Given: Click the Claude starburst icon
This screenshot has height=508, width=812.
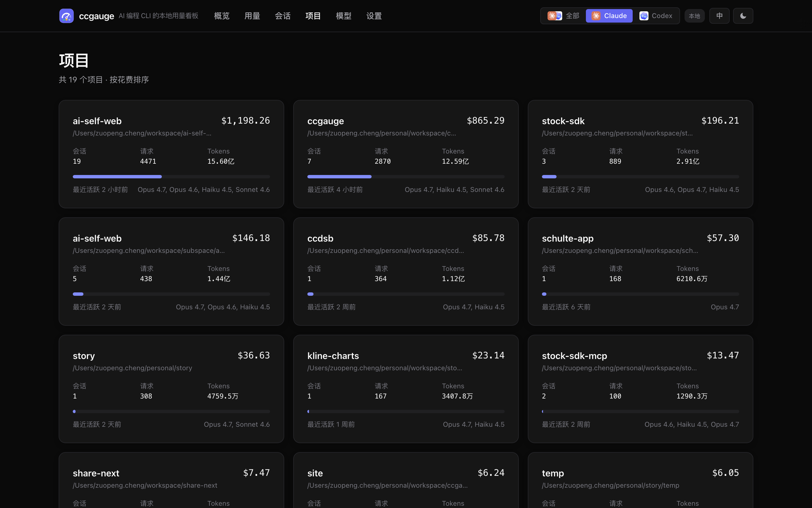Looking at the screenshot, I should click(596, 16).
